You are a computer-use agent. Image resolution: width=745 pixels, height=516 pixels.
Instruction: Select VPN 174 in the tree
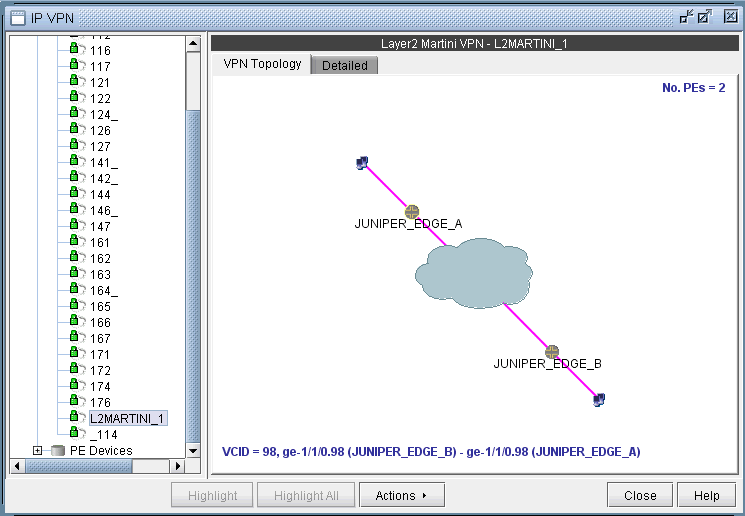100,386
